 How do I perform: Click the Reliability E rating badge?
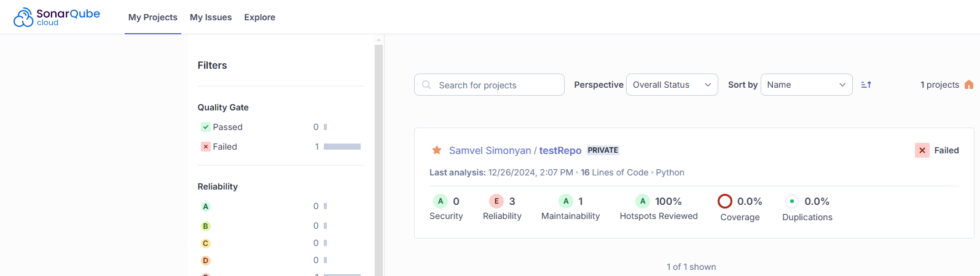[x=496, y=201]
